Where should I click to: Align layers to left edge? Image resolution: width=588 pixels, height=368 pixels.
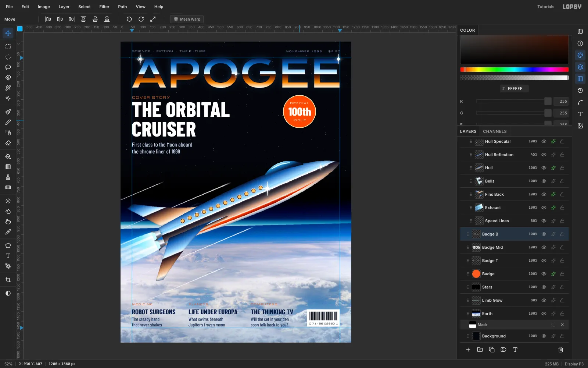(x=48, y=19)
